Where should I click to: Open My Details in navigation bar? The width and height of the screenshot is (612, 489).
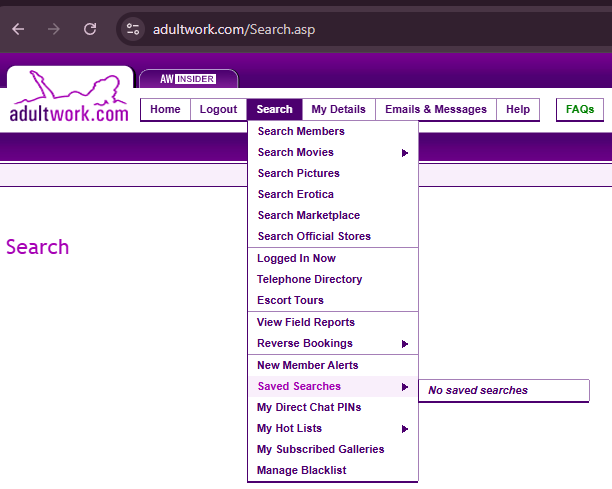pos(338,110)
